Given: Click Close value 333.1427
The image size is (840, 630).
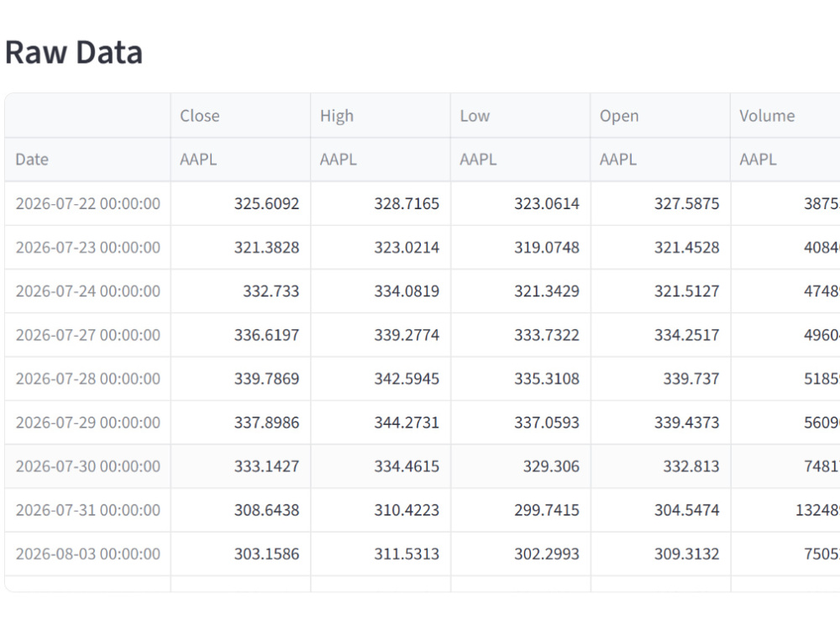Looking at the screenshot, I should (x=240, y=466).
